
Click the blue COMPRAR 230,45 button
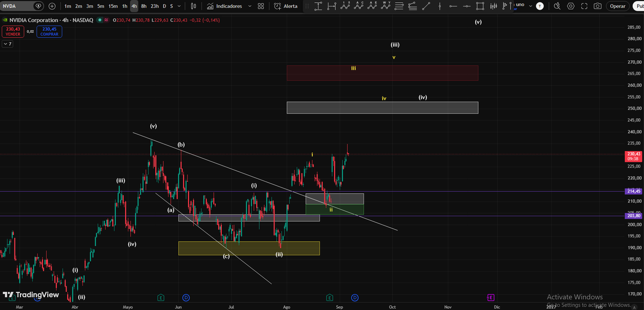point(49,32)
